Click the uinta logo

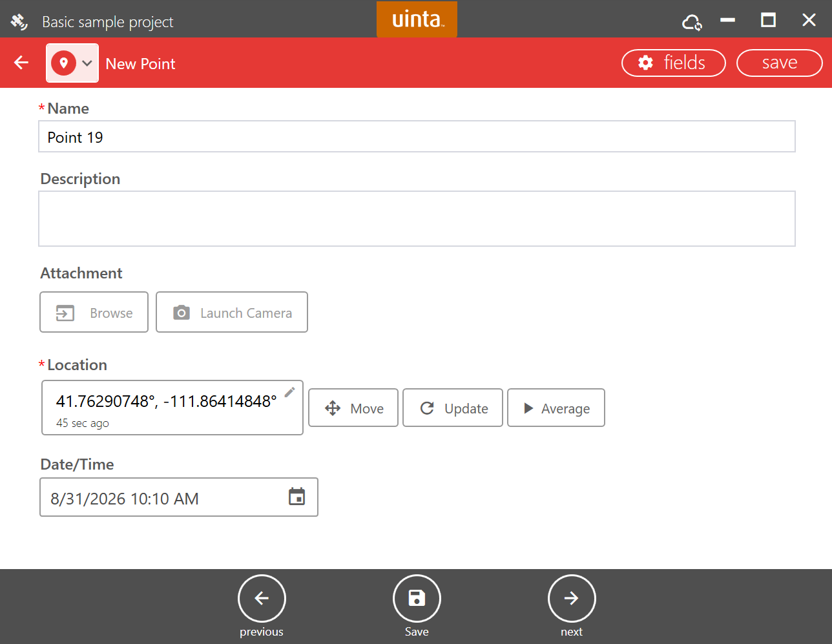pyautogui.click(x=417, y=19)
